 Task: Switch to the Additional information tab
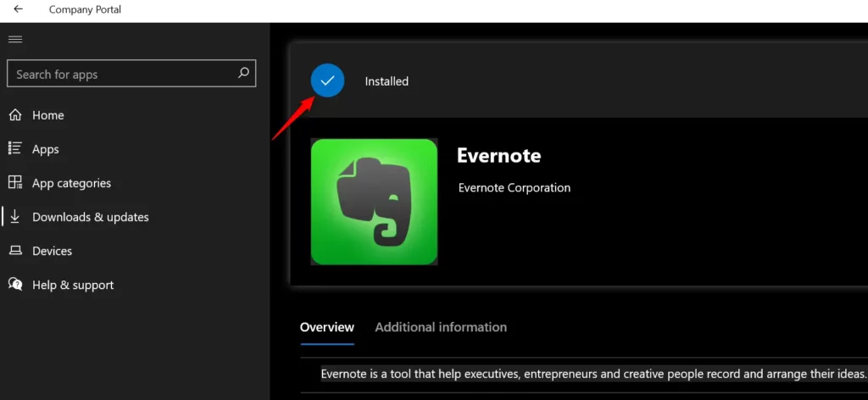pos(441,327)
